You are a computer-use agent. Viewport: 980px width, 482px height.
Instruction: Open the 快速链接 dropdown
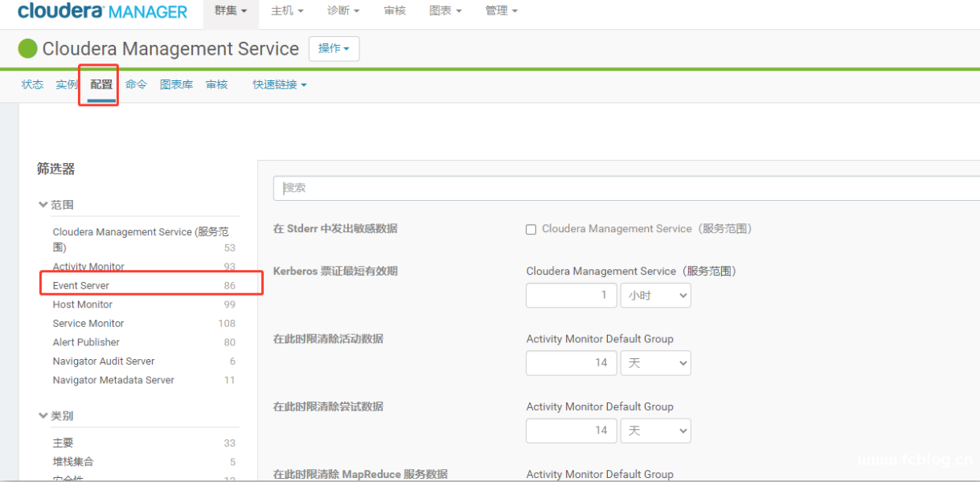[279, 84]
